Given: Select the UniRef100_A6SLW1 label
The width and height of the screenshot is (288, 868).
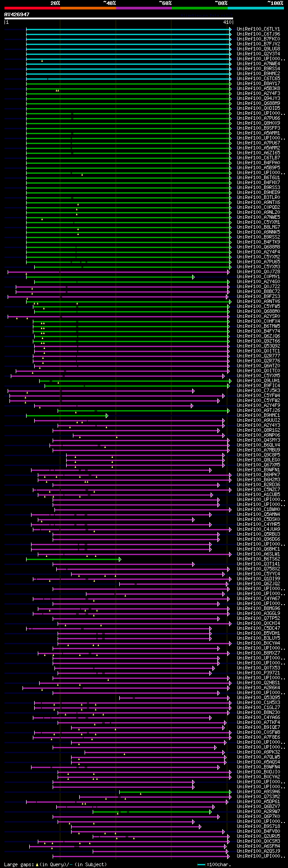Looking at the screenshot, I should coord(258,554).
